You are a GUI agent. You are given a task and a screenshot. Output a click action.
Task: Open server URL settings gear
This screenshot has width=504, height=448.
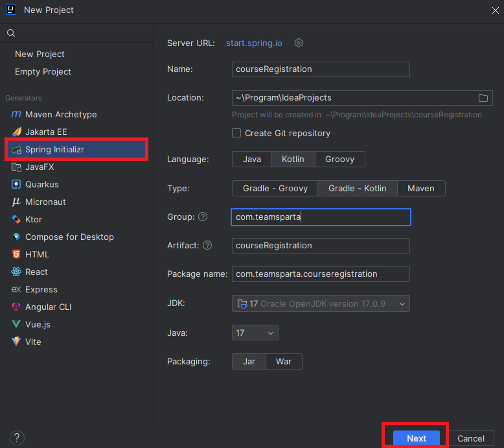tap(299, 43)
